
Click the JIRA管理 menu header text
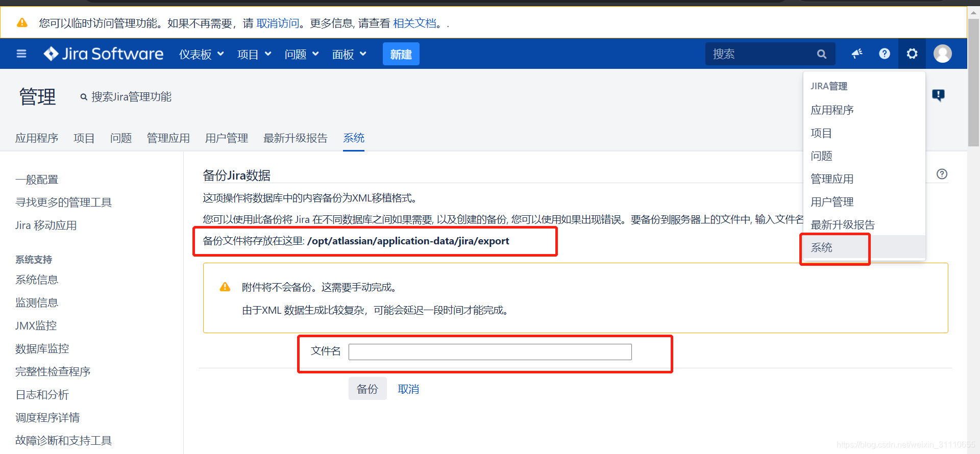(x=829, y=86)
